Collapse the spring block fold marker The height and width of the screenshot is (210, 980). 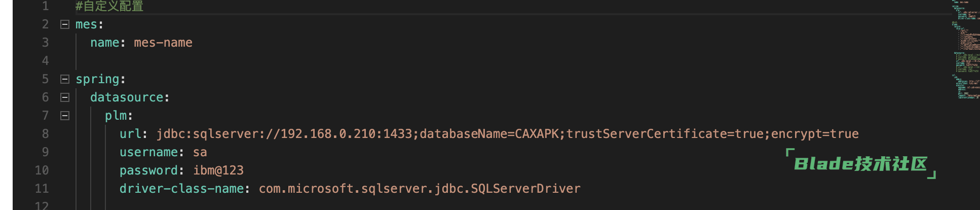pyautogui.click(x=65, y=79)
